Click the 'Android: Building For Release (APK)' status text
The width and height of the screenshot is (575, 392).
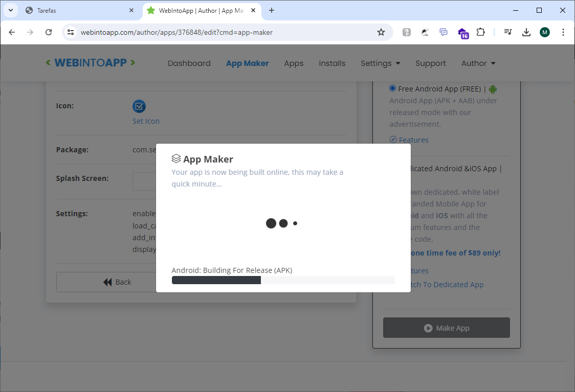[x=232, y=270]
